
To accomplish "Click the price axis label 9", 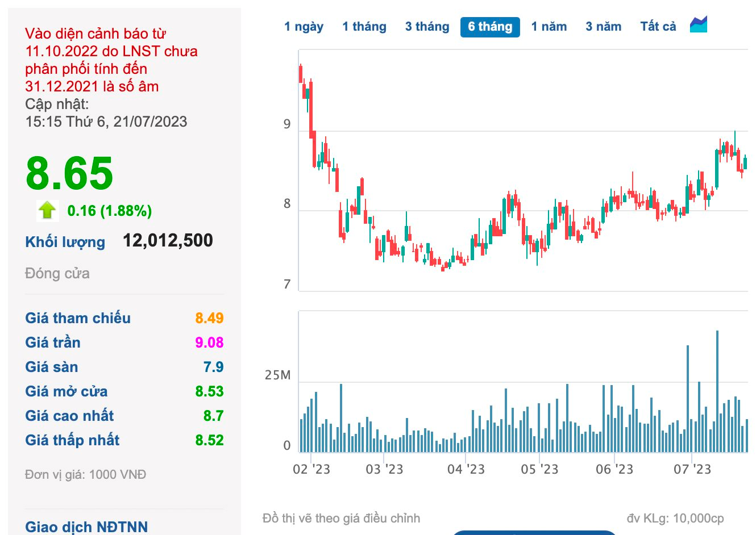I will (x=287, y=124).
